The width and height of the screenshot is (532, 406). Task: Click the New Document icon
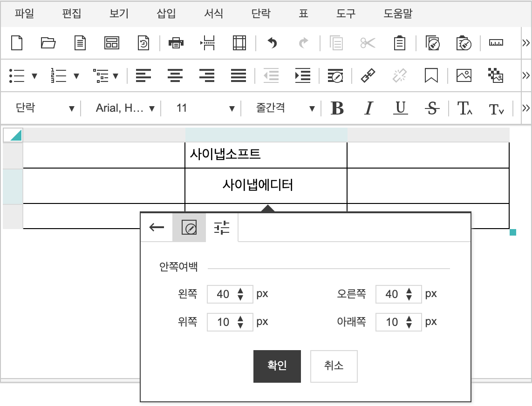[17, 43]
